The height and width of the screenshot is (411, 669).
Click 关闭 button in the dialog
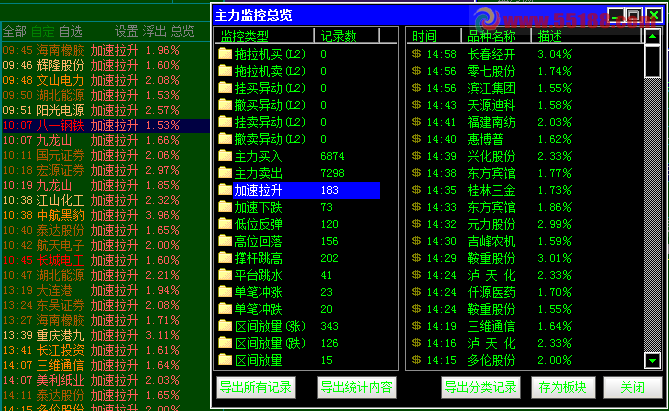[633, 388]
